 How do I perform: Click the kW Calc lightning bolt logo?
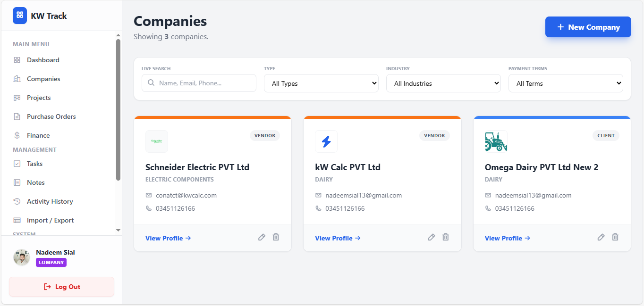(x=326, y=141)
